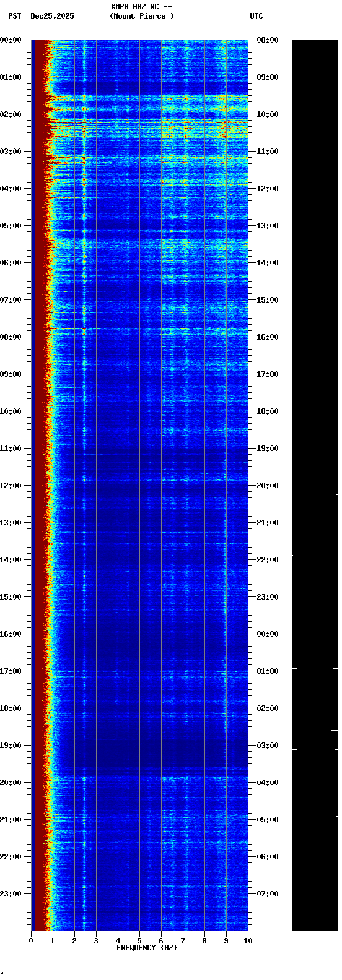Click the 18:00 UTC label on right axis
Screen dimensions: 342x980
(x=268, y=411)
